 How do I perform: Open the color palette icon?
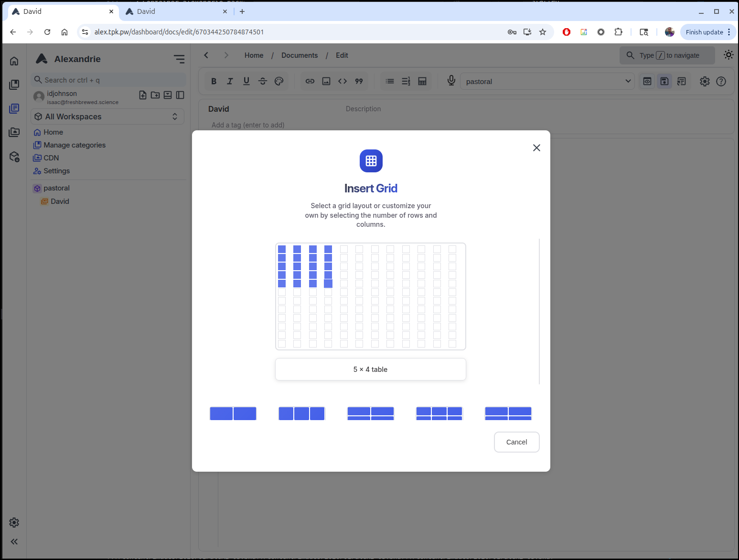pos(279,81)
